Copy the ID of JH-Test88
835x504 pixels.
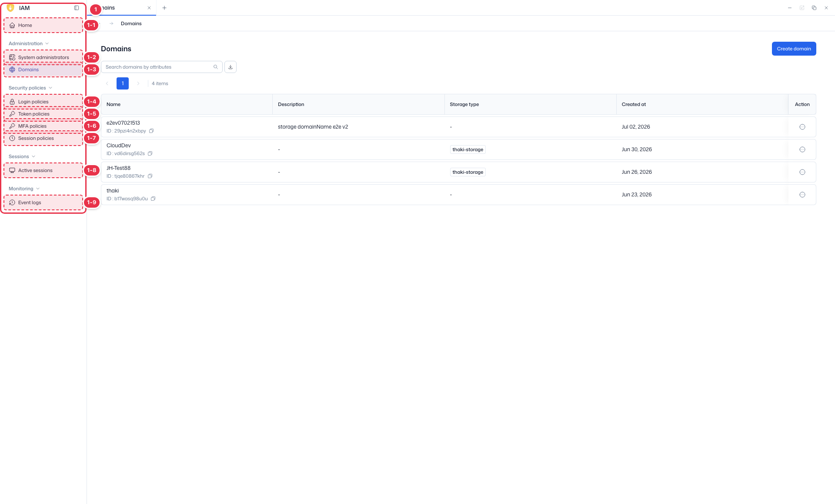pyautogui.click(x=150, y=176)
